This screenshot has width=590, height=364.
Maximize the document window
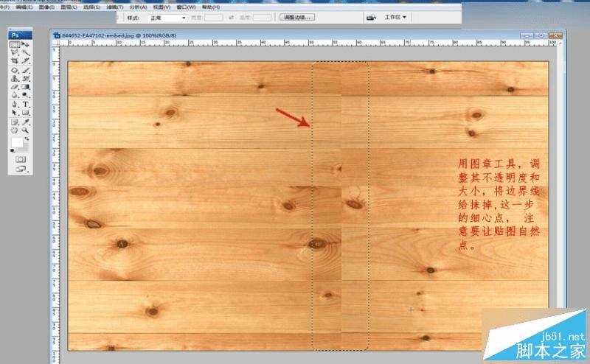coord(541,35)
